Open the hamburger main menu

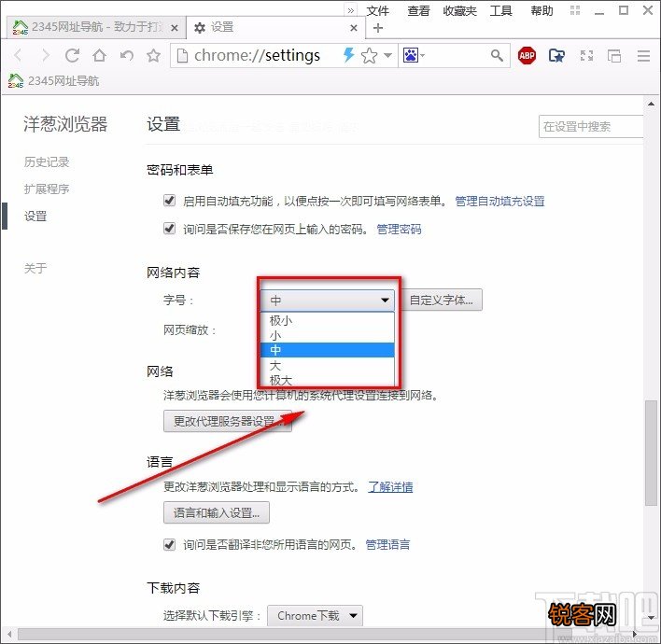(643, 56)
